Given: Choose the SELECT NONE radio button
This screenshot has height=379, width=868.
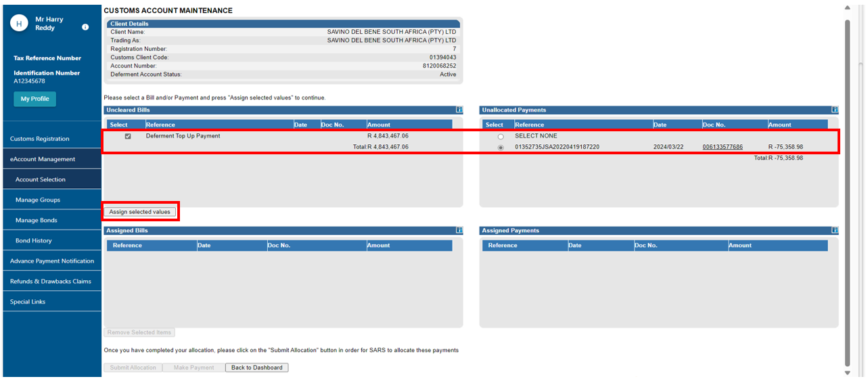Looking at the screenshot, I should [x=501, y=137].
